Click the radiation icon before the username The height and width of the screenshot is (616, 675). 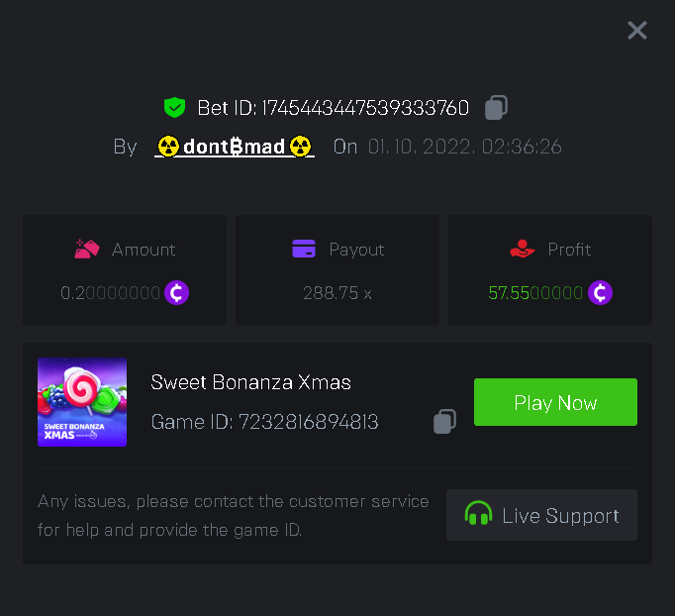pyautogui.click(x=168, y=148)
